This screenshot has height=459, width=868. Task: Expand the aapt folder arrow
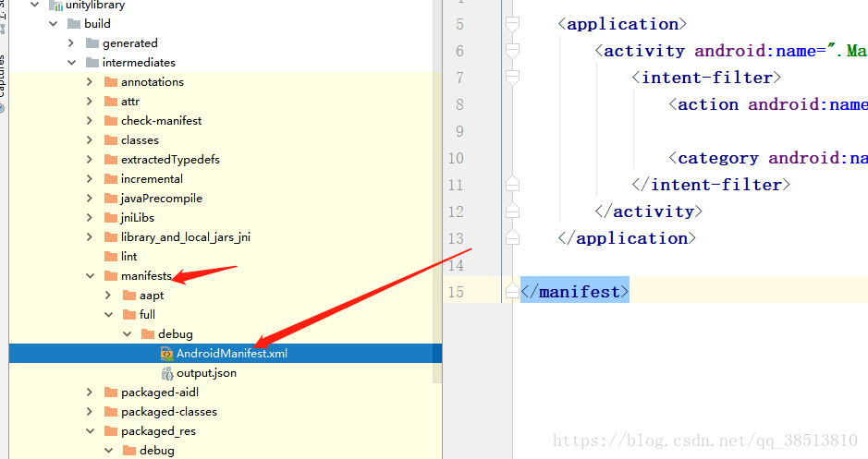point(108,296)
